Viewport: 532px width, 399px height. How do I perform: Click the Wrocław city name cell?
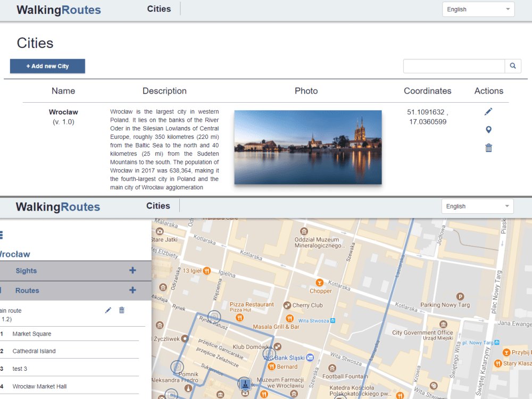point(63,112)
